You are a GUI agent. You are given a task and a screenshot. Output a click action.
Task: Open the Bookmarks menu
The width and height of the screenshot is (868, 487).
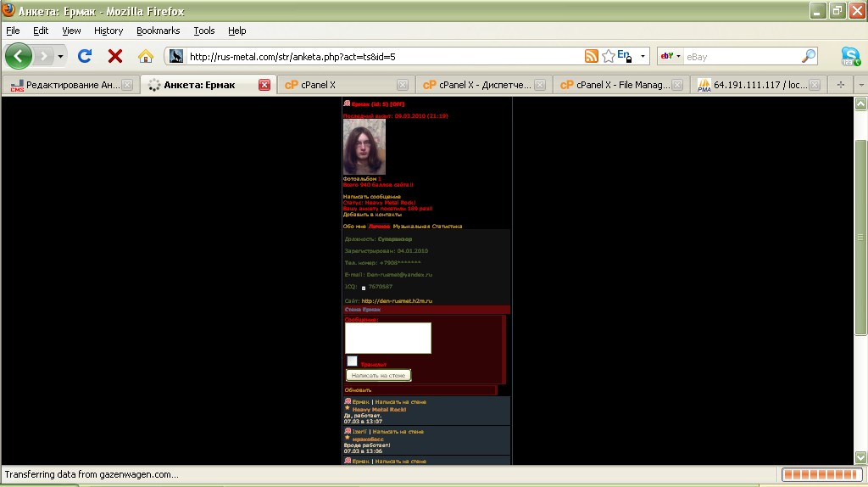click(158, 31)
